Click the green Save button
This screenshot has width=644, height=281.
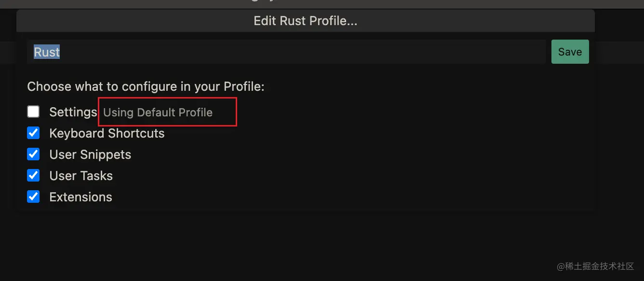[570, 52]
